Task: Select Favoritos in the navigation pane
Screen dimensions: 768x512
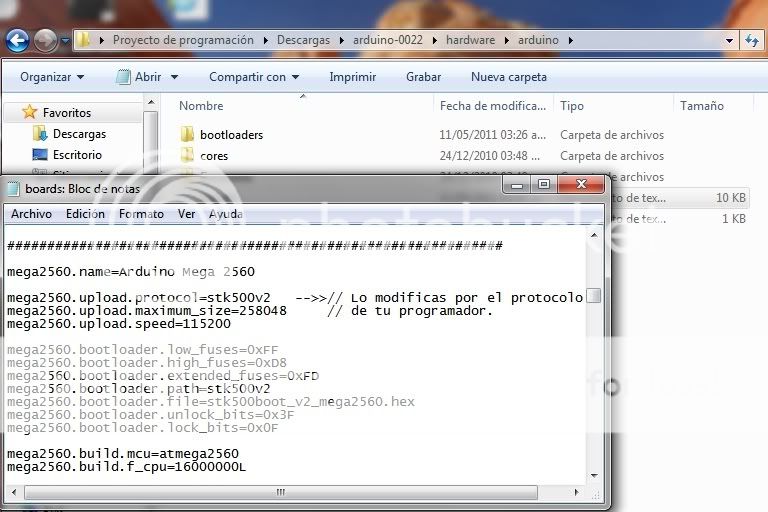Action: coord(67,113)
